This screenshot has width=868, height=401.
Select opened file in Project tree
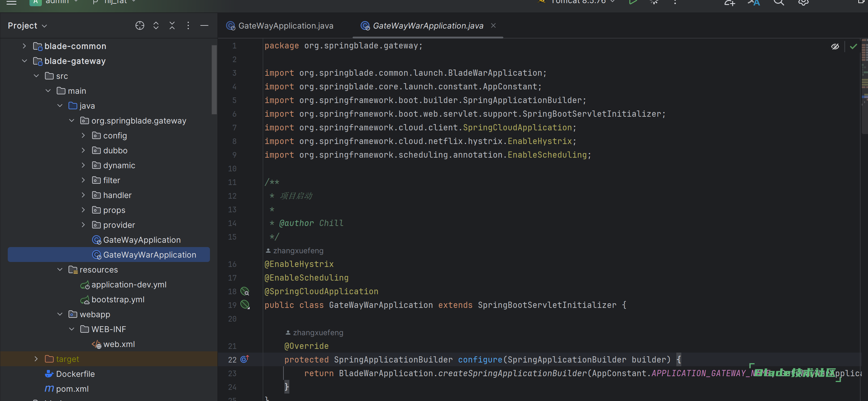click(x=140, y=26)
